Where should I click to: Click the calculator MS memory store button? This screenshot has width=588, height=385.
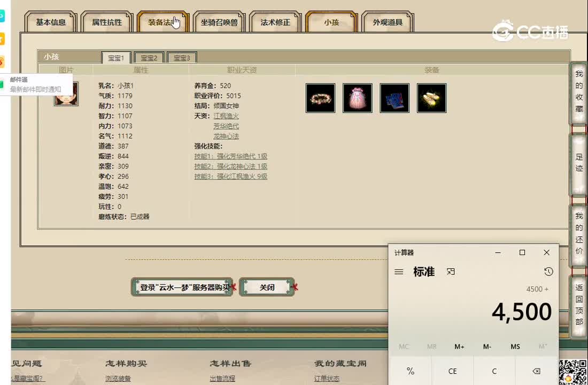(x=515, y=346)
